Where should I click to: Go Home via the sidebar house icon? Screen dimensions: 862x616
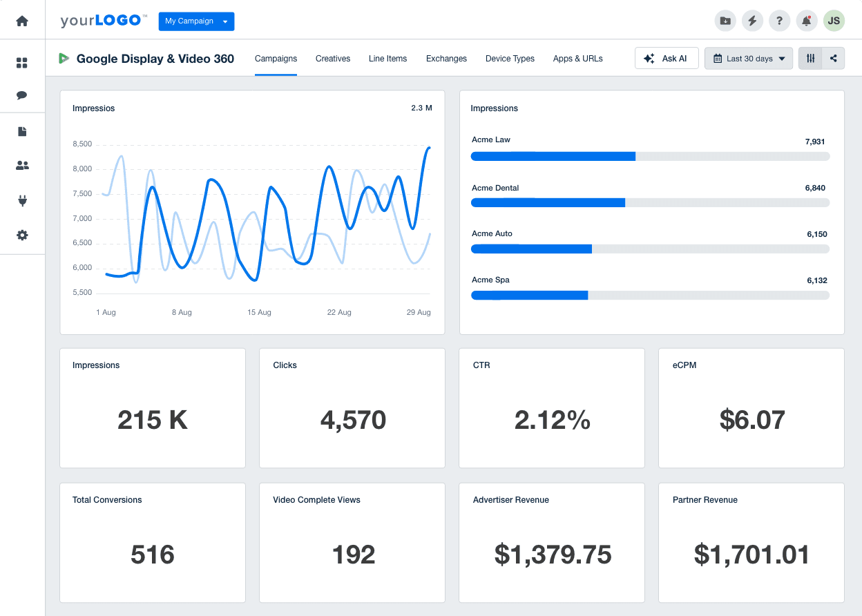22,21
